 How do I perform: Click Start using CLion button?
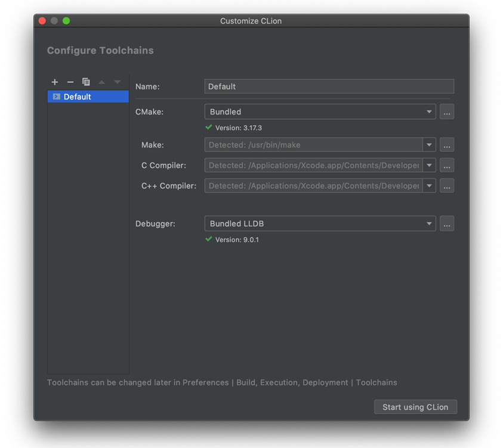pyautogui.click(x=415, y=407)
